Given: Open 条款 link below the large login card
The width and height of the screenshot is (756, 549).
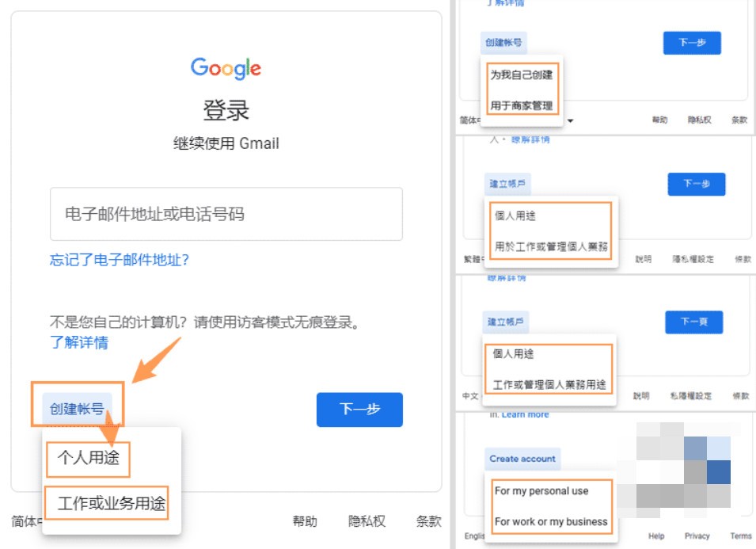Looking at the screenshot, I should (428, 521).
